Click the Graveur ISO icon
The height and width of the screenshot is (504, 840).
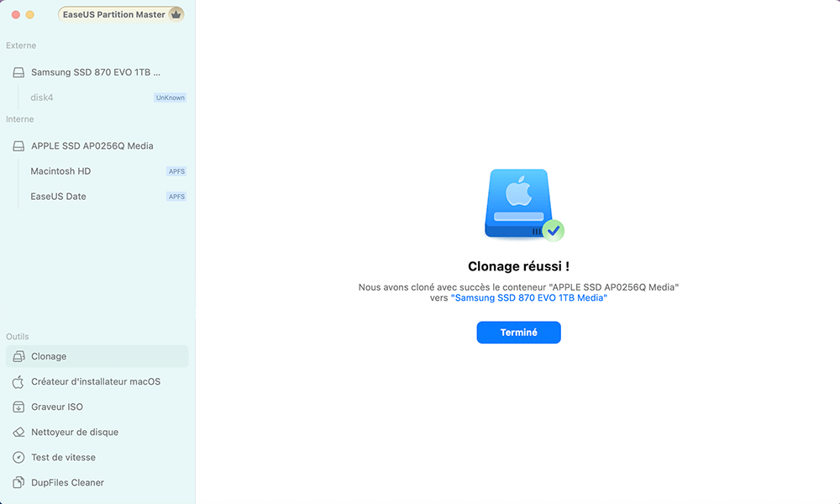tap(18, 407)
